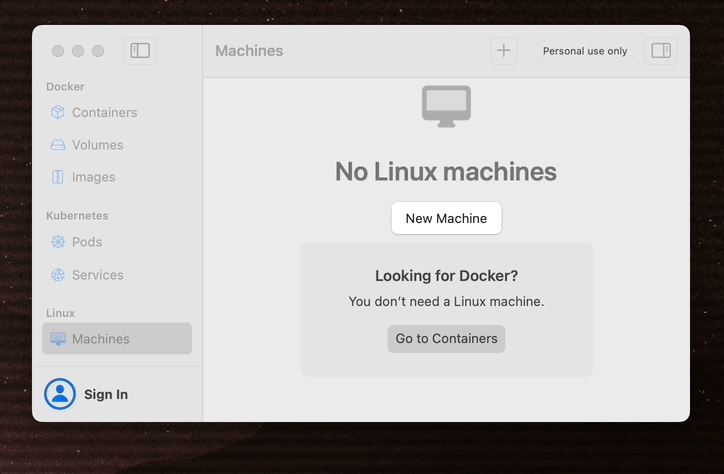The height and width of the screenshot is (474, 724).
Task: Toggle the left sidebar panel icon
Action: coord(140,51)
